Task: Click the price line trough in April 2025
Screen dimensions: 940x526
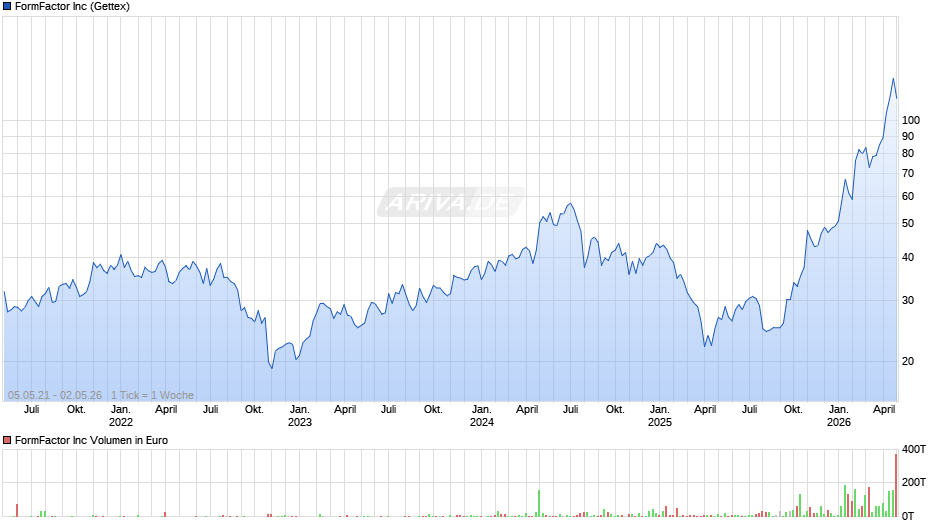Action: tap(704, 346)
